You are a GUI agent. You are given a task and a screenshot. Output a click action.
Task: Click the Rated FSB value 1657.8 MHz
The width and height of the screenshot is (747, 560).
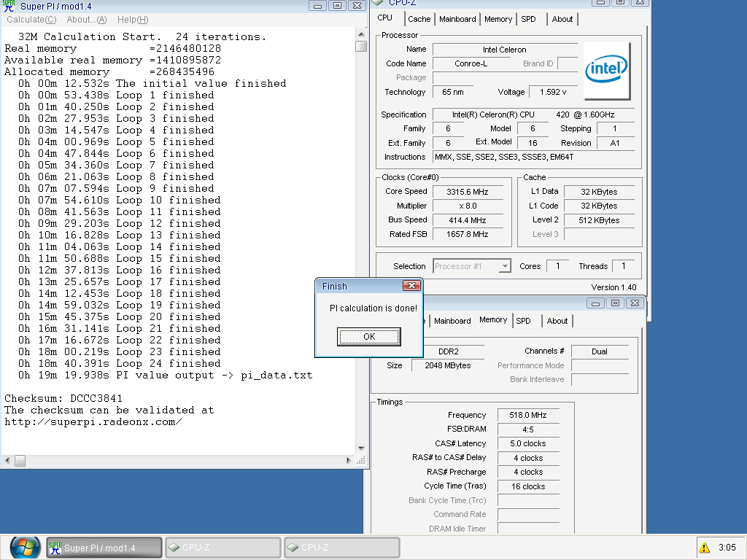pyautogui.click(x=468, y=234)
